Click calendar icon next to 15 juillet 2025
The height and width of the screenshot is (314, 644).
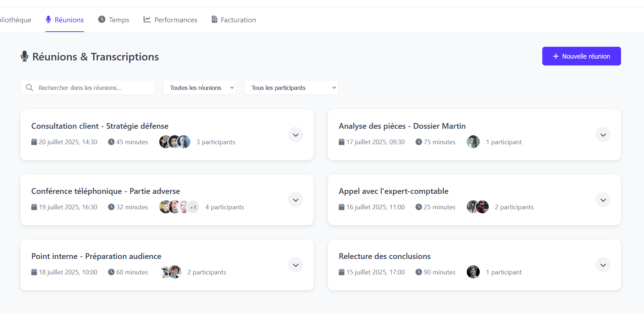pyautogui.click(x=342, y=272)
